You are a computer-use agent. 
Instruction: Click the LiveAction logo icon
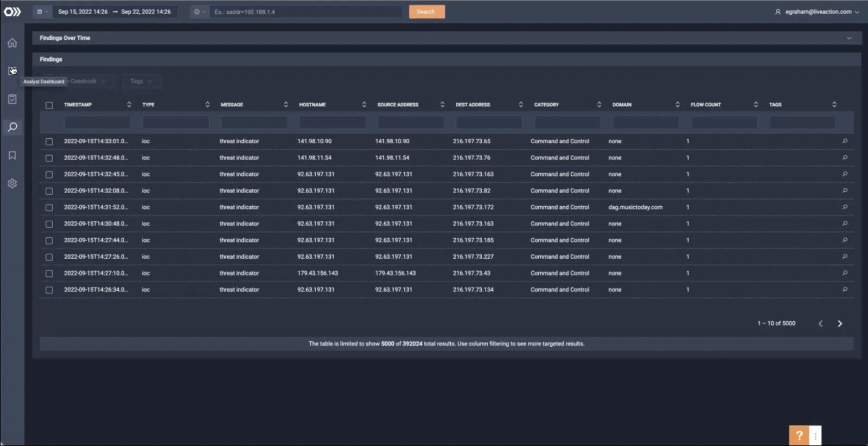click(12, 11)
